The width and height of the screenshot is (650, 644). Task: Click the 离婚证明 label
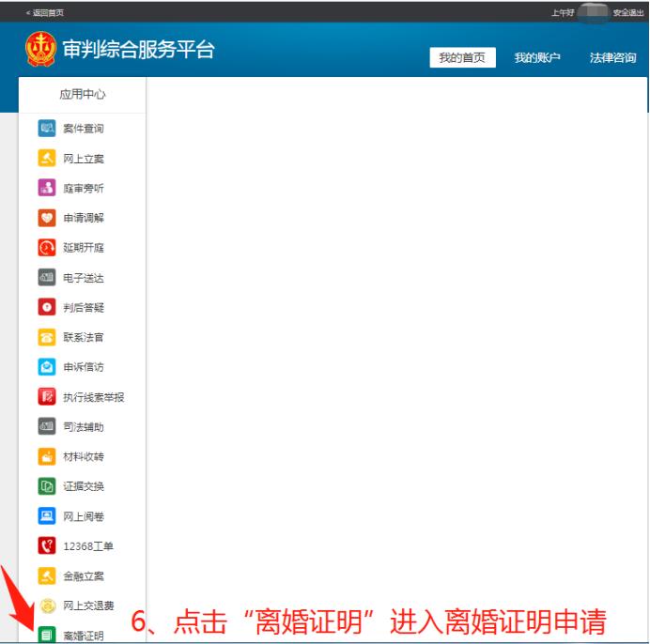coord(84,636)
